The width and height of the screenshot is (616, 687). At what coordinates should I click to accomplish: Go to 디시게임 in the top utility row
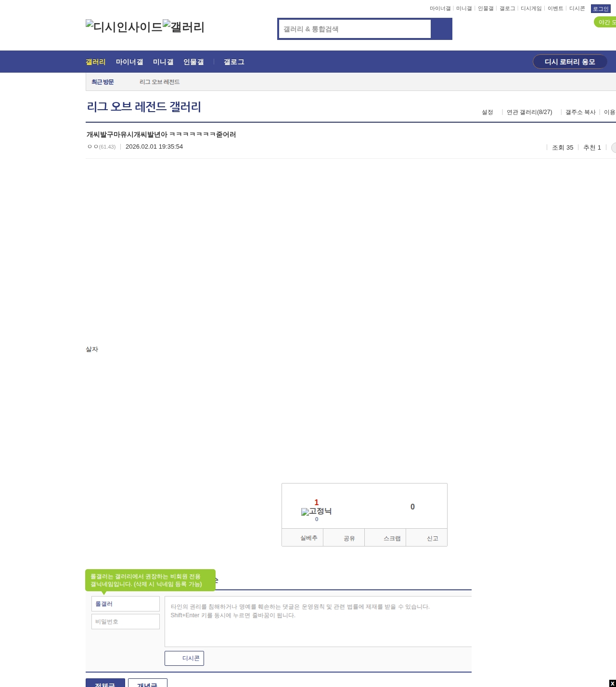531,9
